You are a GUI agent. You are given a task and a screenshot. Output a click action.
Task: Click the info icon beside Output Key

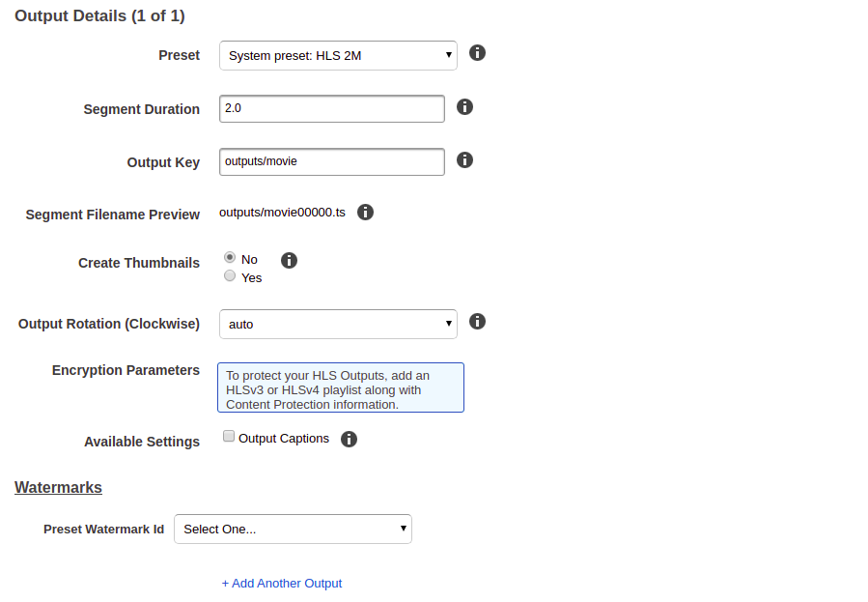coord(464,160)
